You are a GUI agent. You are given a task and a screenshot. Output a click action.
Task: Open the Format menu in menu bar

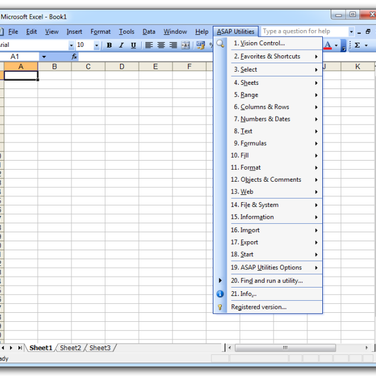[x=100, y=32]
